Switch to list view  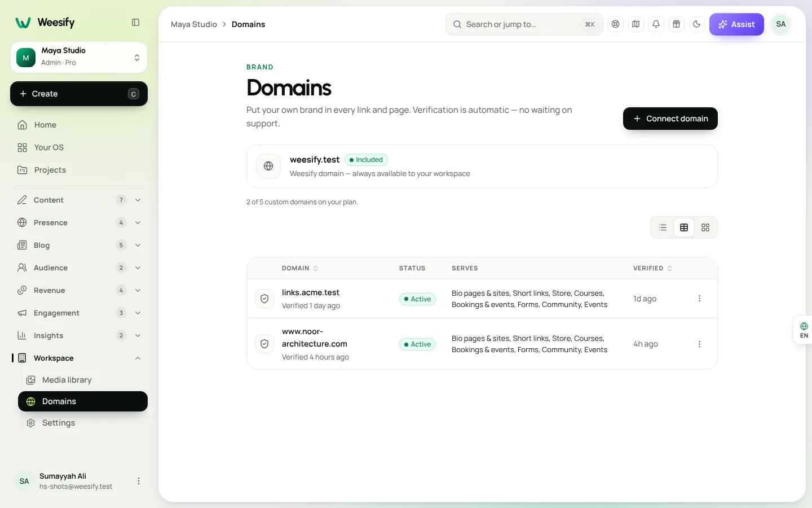663,227
